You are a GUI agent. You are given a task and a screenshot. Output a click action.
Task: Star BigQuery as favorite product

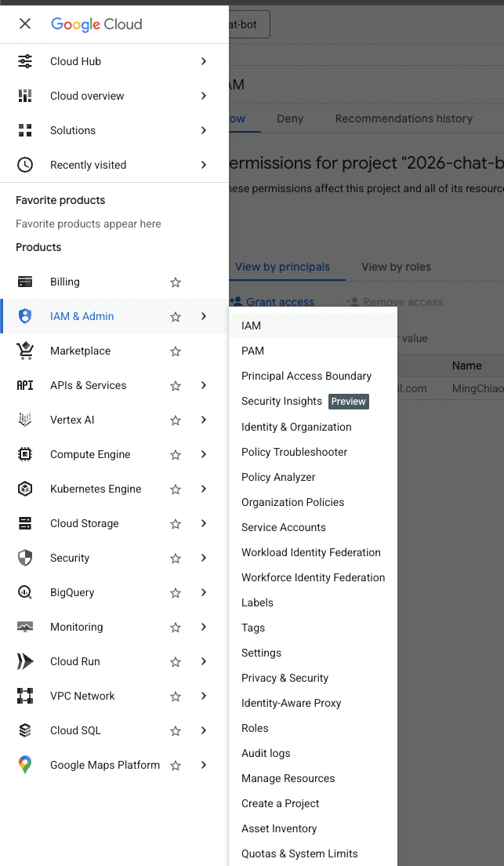(x=176, y=592)
